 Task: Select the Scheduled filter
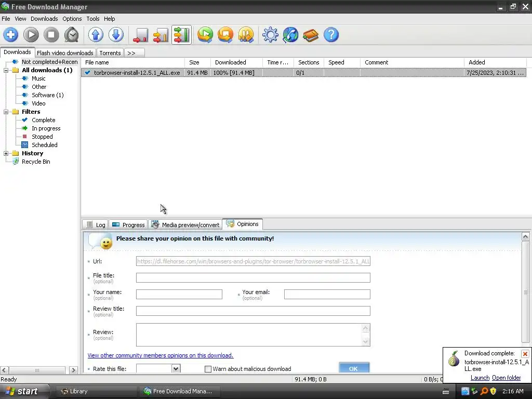coord(45,145)
